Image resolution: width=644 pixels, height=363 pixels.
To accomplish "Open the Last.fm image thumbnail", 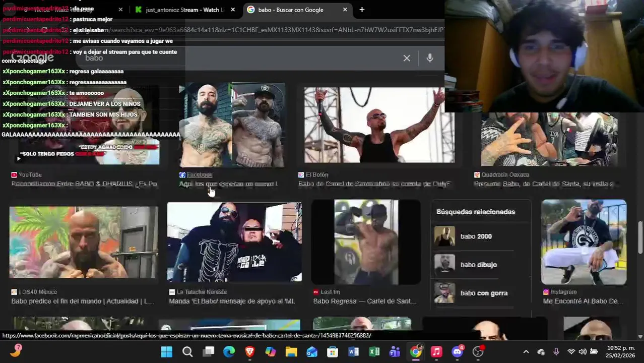I will coord(366,242).
